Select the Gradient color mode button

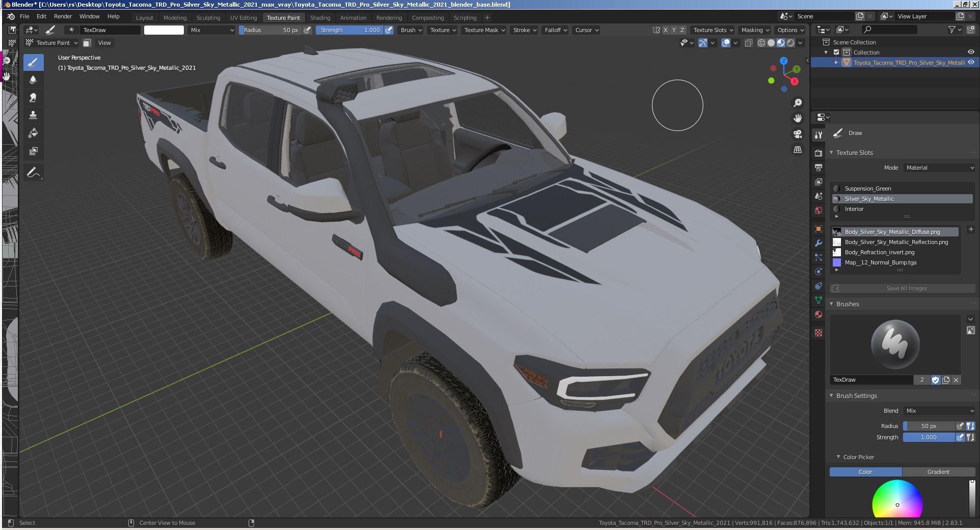tap(938, 472)
